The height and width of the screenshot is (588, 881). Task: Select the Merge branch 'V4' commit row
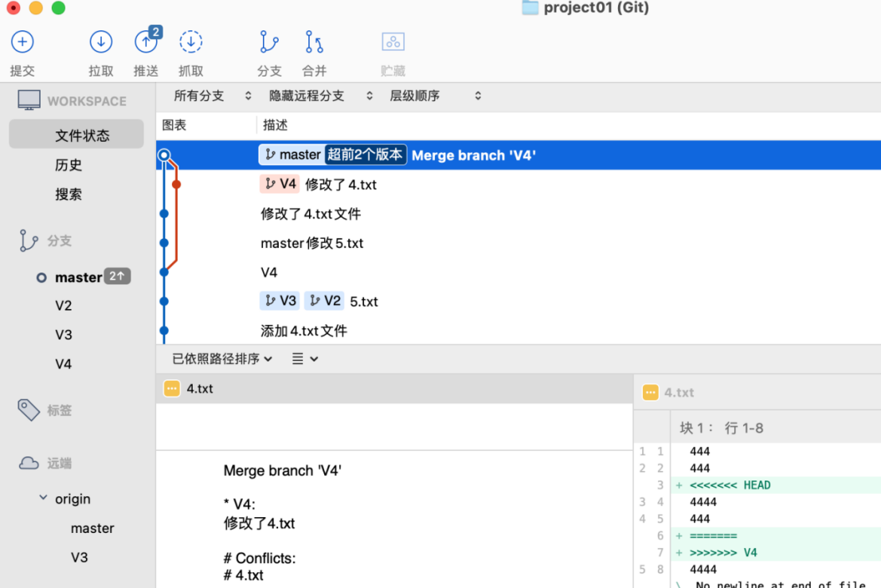click(518, 155)
